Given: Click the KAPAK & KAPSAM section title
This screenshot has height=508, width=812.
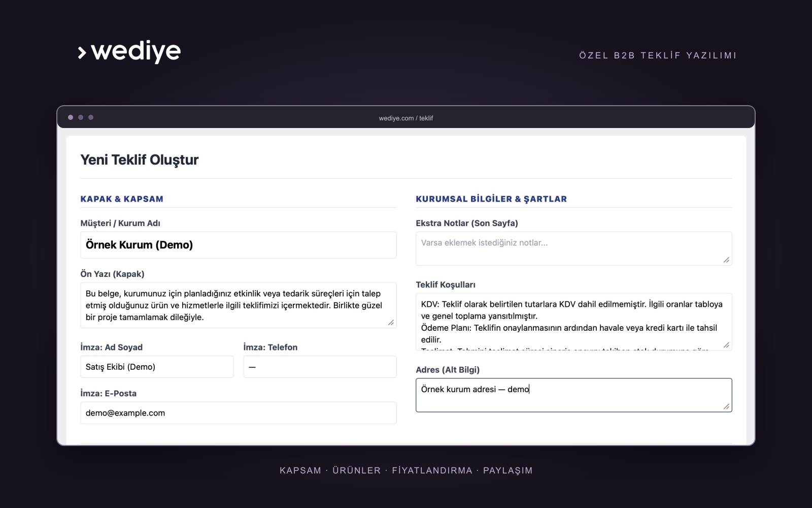Looking at the screenshot, I should coord(122,199).
